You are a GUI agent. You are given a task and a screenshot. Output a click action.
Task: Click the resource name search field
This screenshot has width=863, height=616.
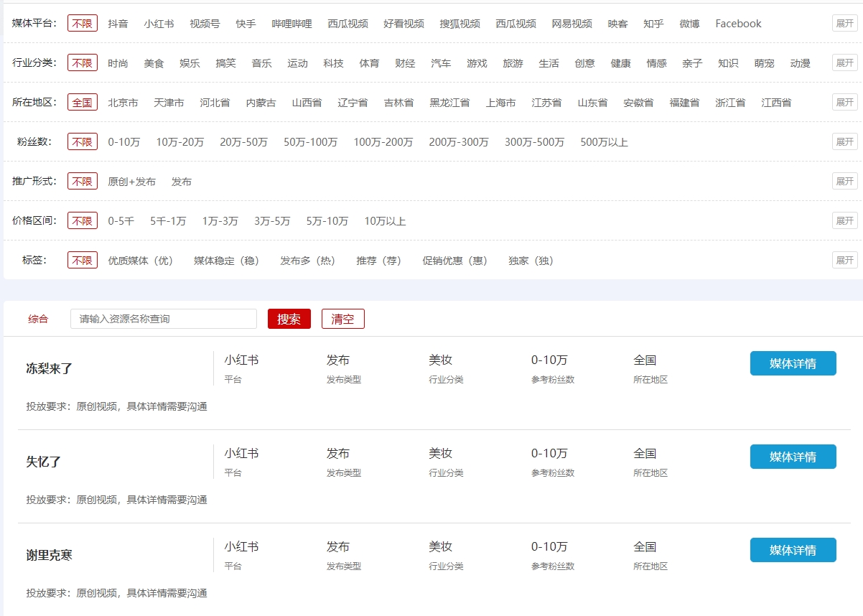163,319
